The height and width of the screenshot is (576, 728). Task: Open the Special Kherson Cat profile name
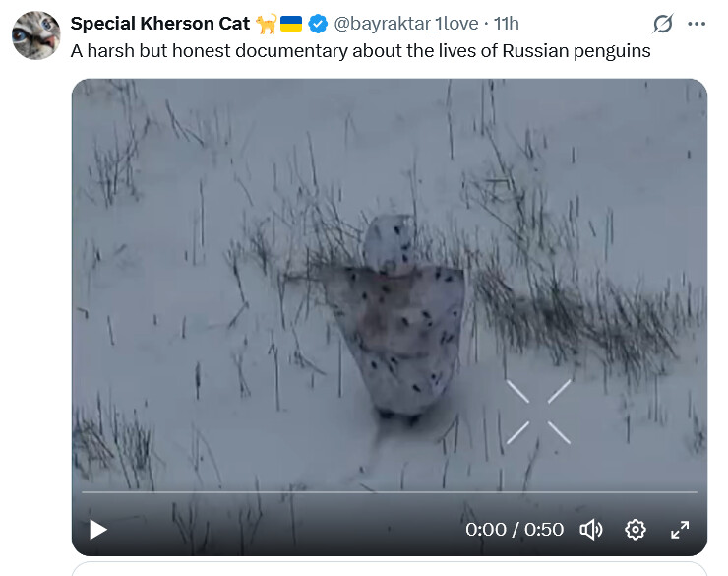(x=160, y=23)
